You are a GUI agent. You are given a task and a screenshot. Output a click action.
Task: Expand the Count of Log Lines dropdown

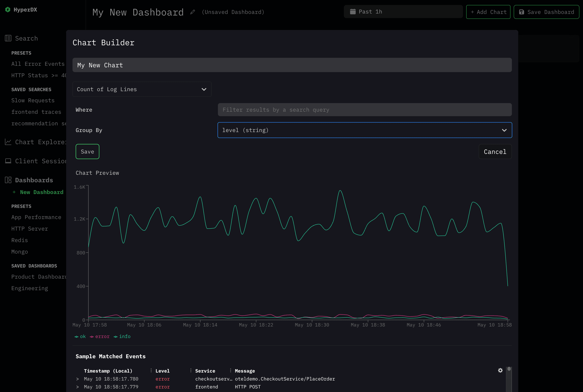click(141, 89)
